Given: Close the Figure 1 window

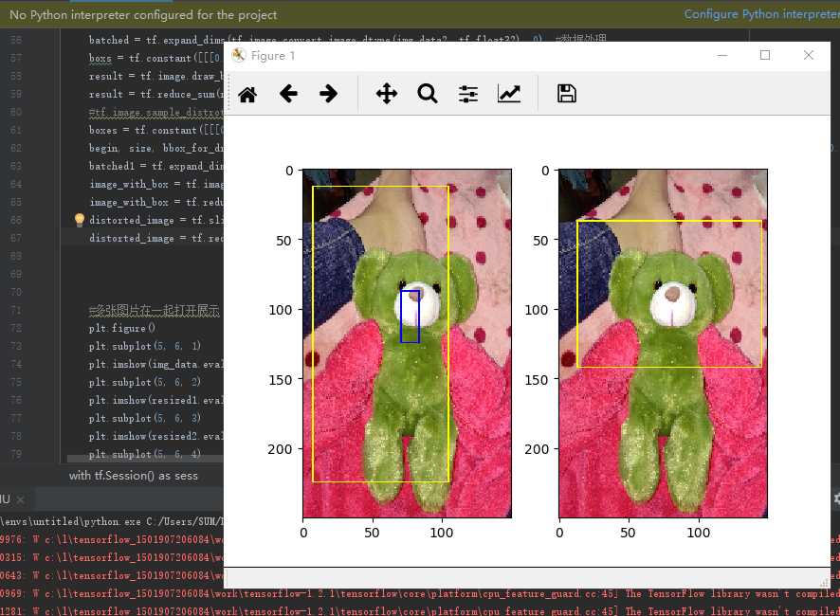Looking at the screenshot, I should tap(809, 55).
